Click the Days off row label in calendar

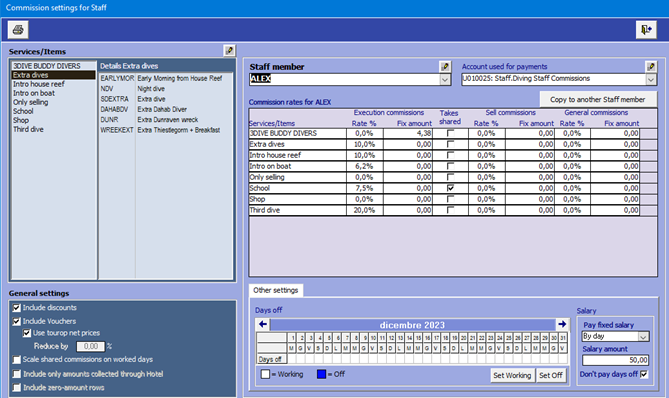pos(271,359)
